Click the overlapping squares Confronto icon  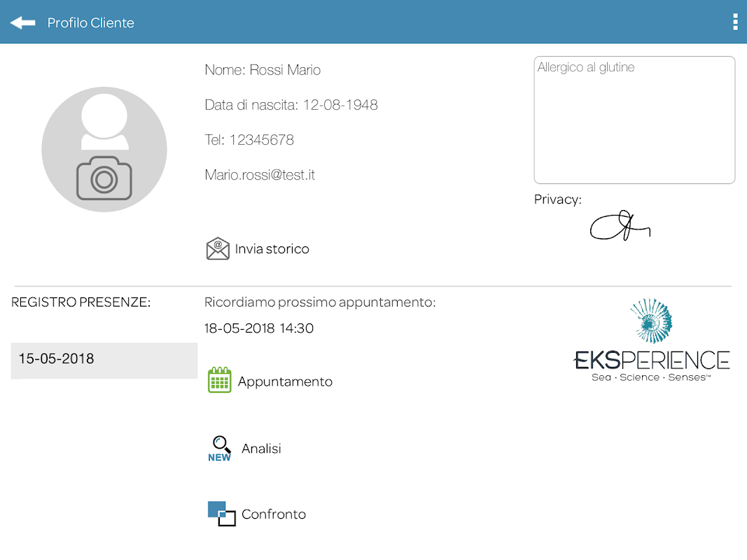click(221, 514)
